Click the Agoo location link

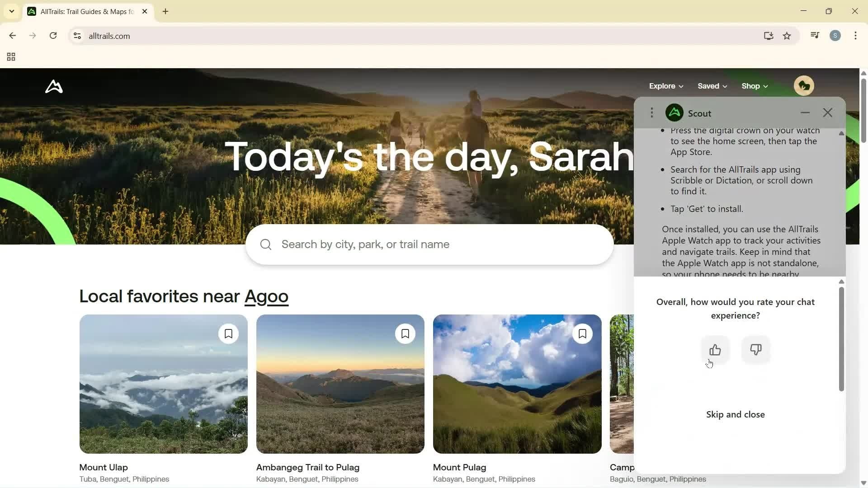(266, 296)
